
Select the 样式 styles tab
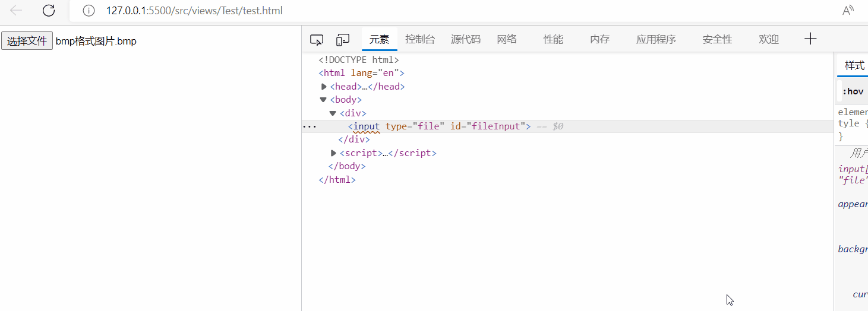tap(854, 66)
